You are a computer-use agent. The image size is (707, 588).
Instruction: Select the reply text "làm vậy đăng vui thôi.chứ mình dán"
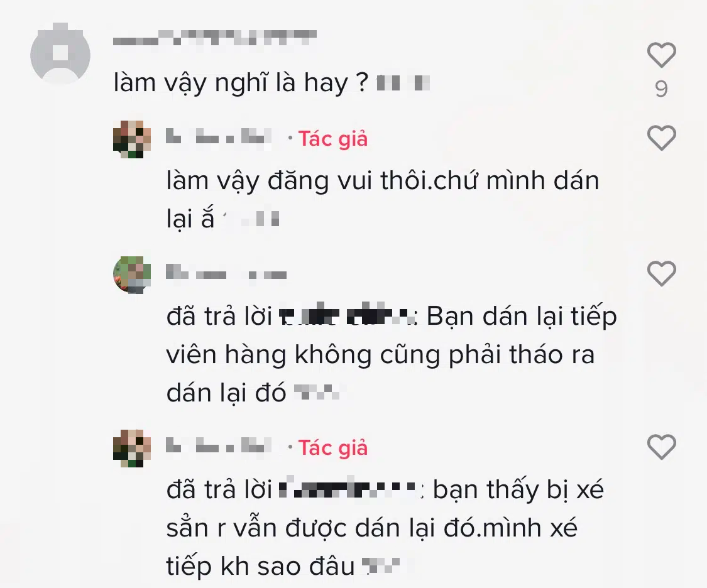[383, 181]
